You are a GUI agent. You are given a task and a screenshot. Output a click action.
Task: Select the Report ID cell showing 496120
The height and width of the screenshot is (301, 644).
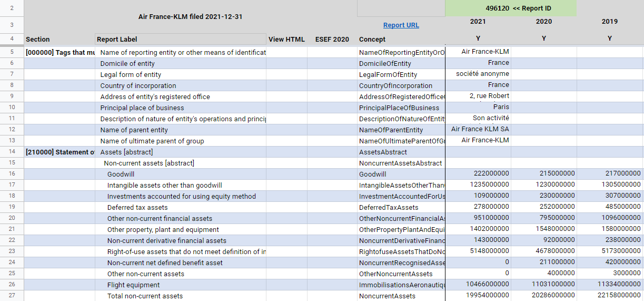click(510, 8)
